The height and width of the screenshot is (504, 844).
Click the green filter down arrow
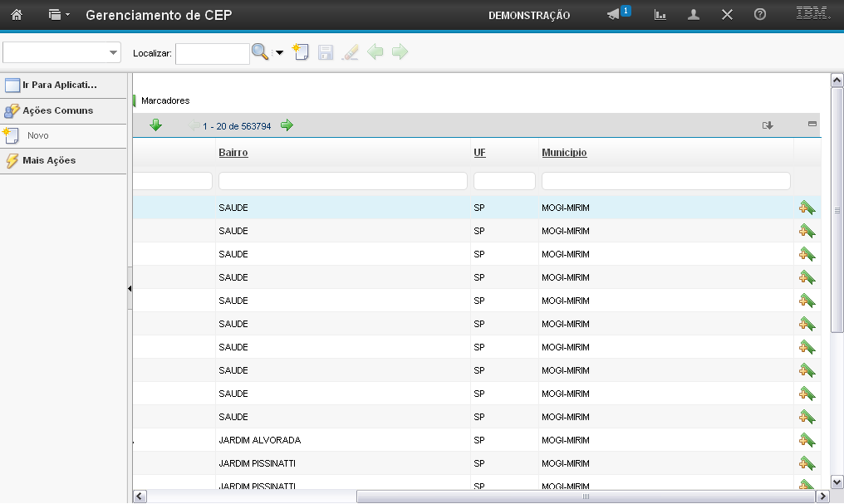tap(155, 125)
